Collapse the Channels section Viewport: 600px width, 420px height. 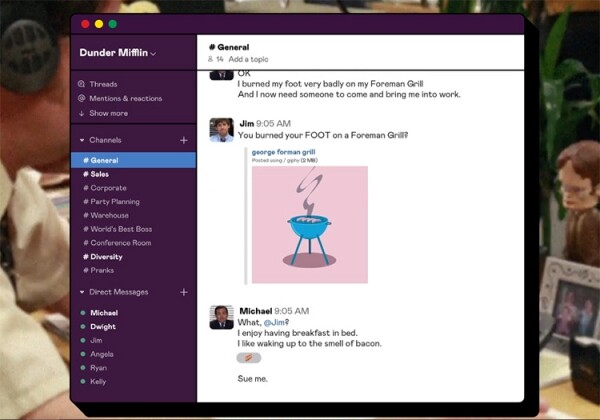tap(81, 141)
